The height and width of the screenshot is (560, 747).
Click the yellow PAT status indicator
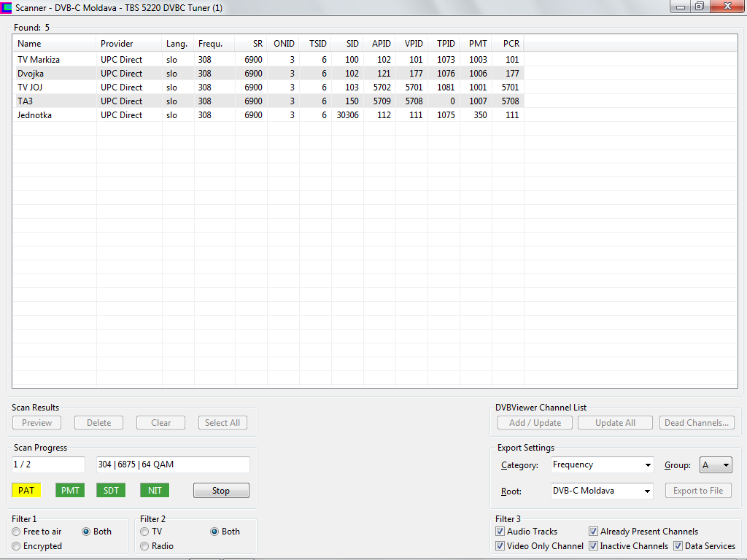26,491
